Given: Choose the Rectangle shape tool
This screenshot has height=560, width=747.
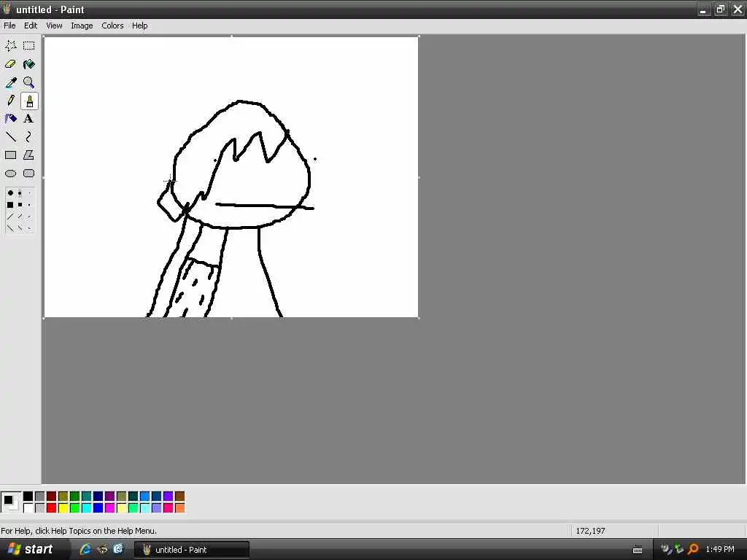Looking at the screenshot, I should pyautogui.click(x=10, y=155).
